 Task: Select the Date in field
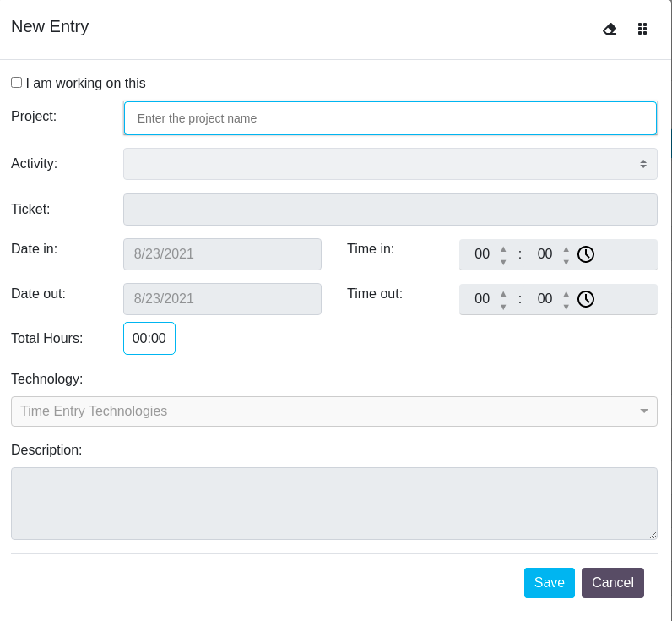[x=222, y=254]
